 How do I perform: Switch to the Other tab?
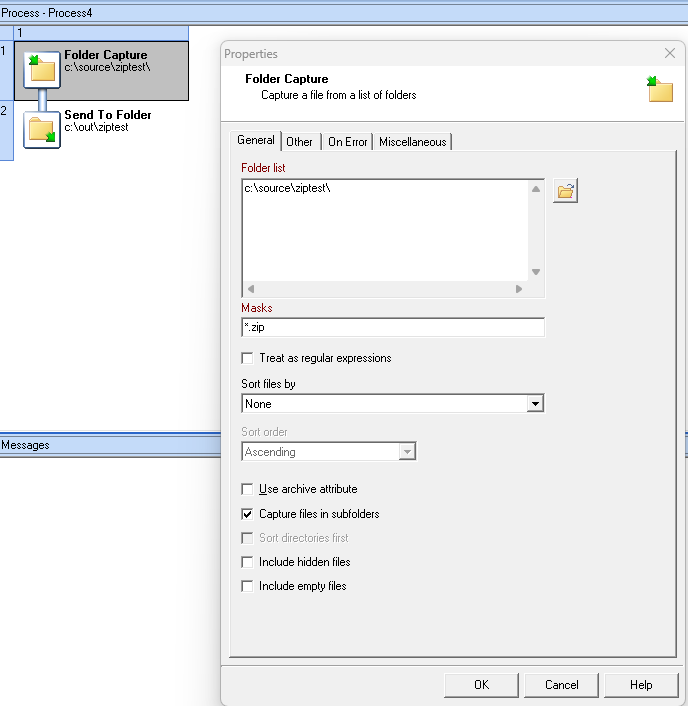pyautogui.click(x=300, y=142)
